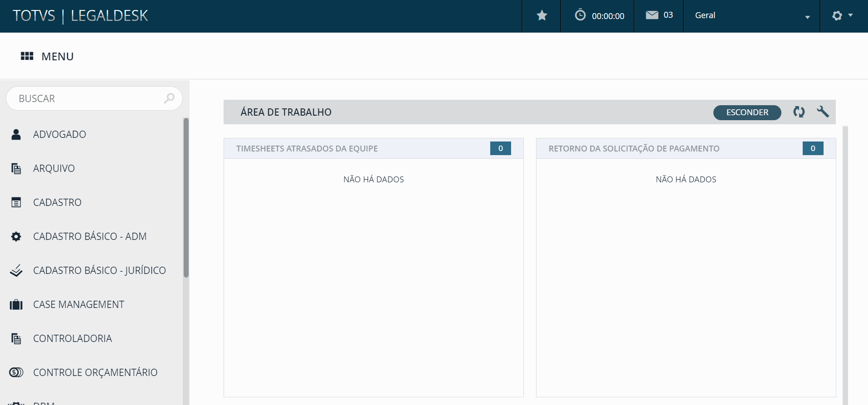This screenshot has height=405, width=868.
Task: Click the search magnifier icon
Action: 169,98
